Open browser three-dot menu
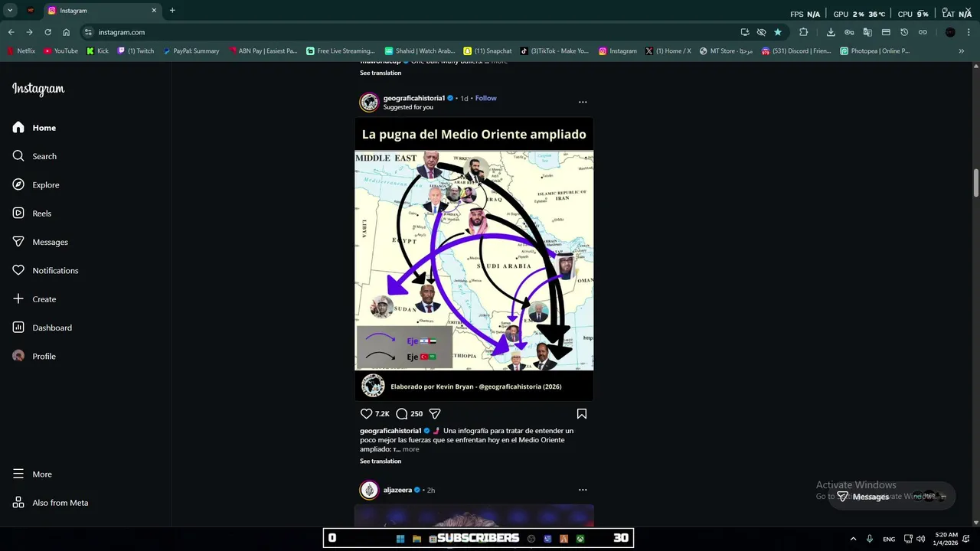This screenshot has height=551, width=980. pos(969,32)
